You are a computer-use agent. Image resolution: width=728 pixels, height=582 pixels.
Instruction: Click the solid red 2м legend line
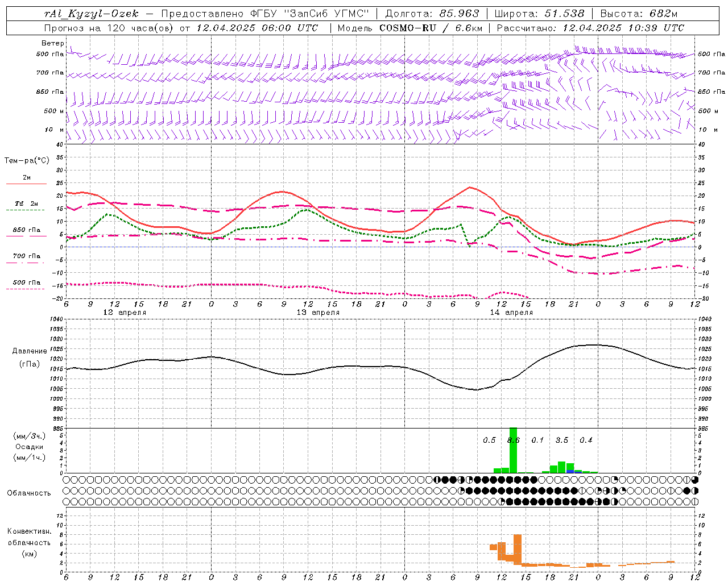tap(26, 184)
